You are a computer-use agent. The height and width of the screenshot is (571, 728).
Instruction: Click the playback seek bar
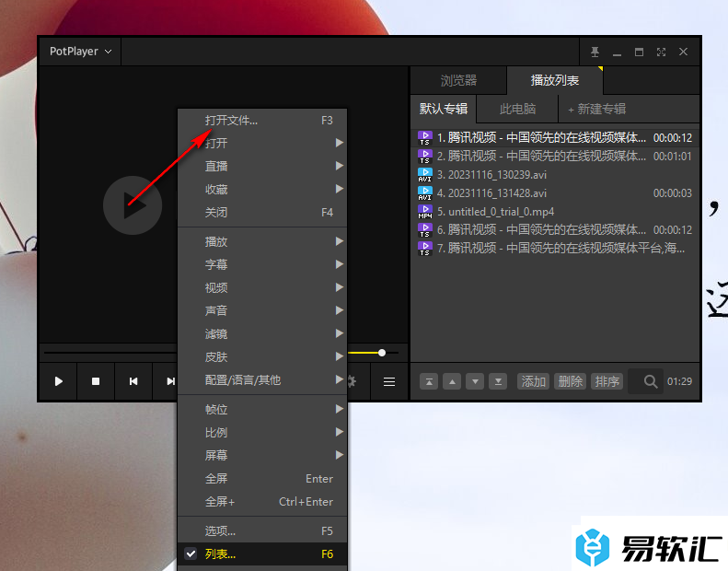(110, 353)
